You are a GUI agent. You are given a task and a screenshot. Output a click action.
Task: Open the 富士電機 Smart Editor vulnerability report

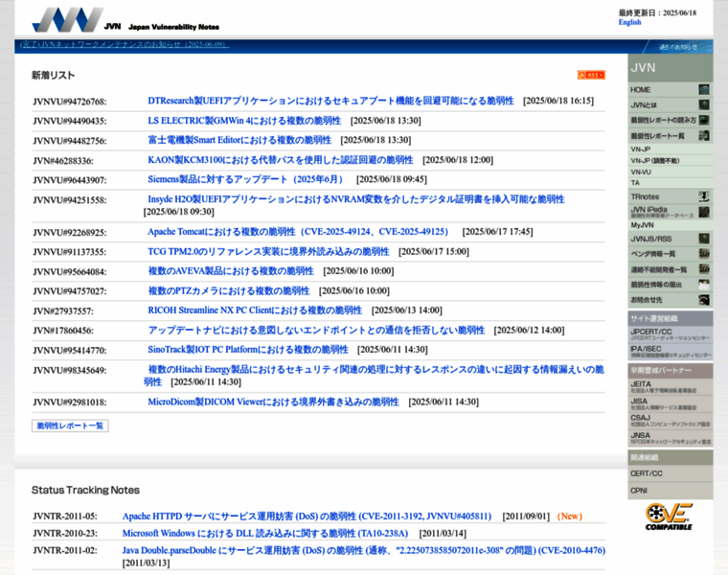coord(239,140)
